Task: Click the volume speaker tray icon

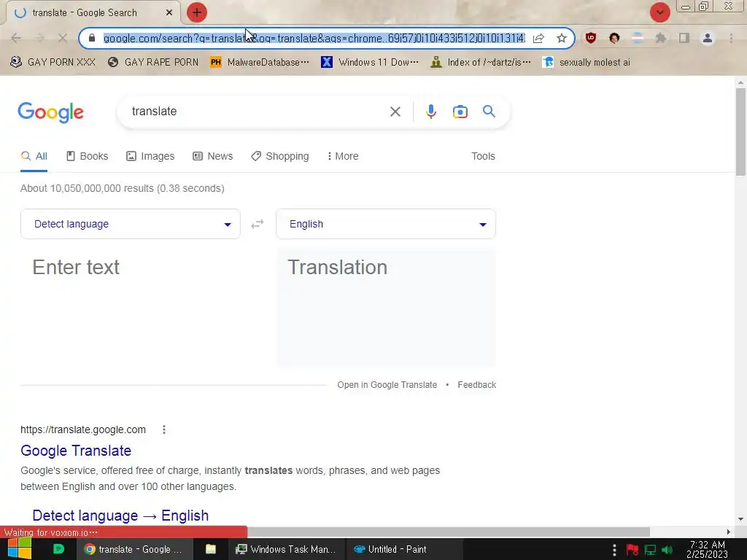Action: pos(667,550)
